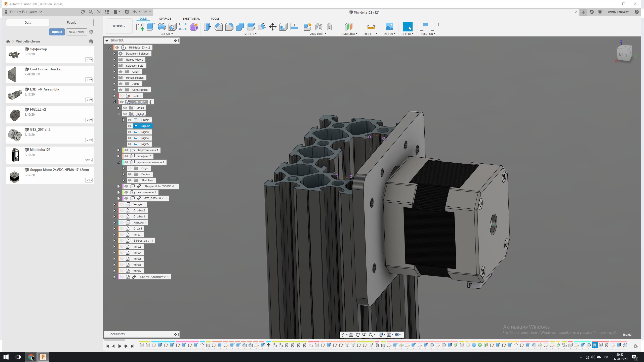Switch to the People tab

coord(71,23)
